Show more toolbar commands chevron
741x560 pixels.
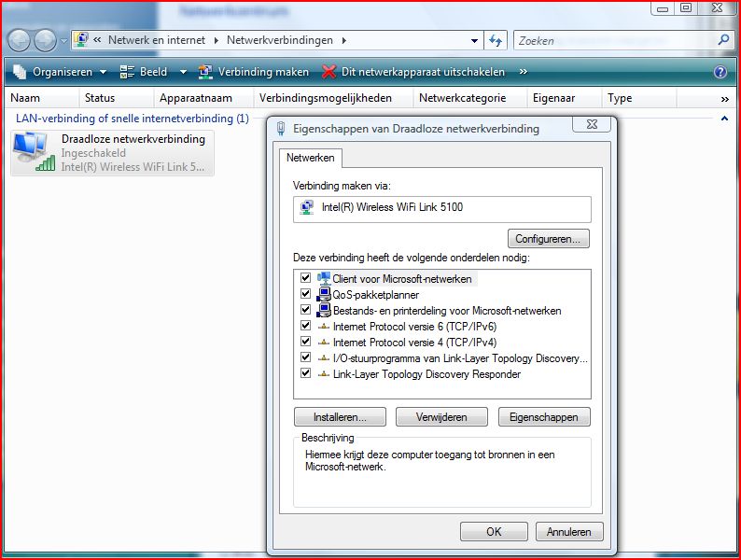[524, 72]
